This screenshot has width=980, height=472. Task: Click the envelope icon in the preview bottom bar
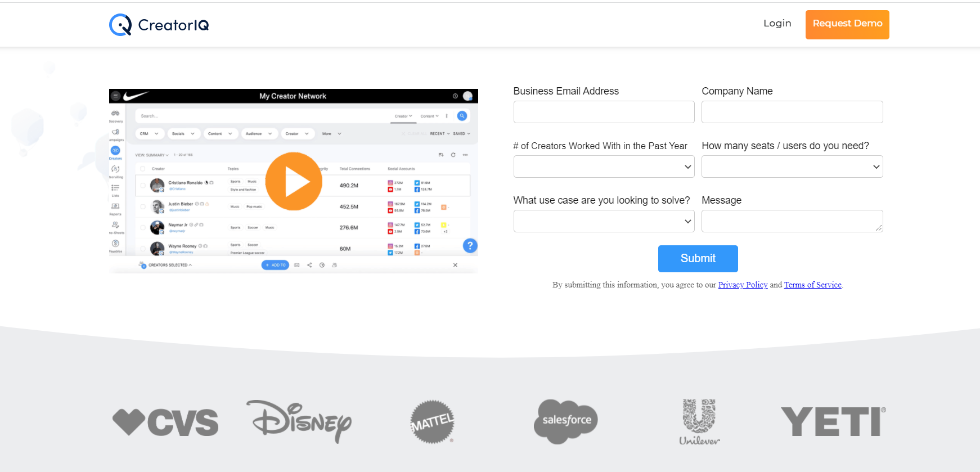(297, 265)
